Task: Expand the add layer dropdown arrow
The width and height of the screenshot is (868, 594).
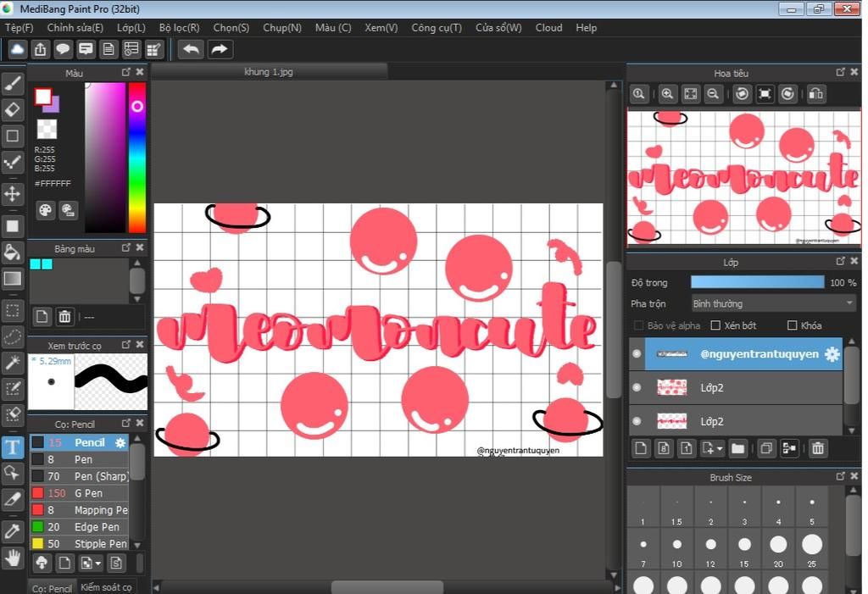Action: tap(720, 449)
